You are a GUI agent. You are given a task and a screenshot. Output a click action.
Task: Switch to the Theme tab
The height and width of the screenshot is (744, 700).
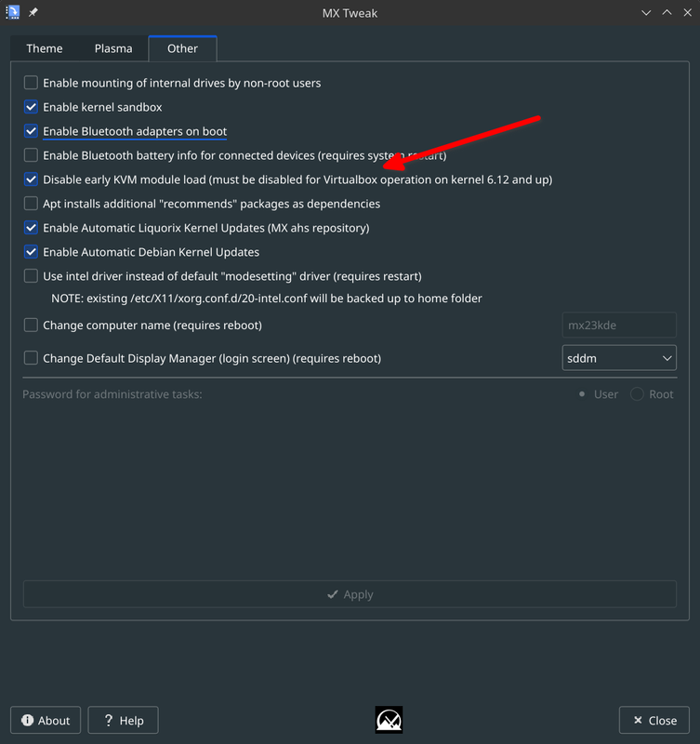pos(45,48)
